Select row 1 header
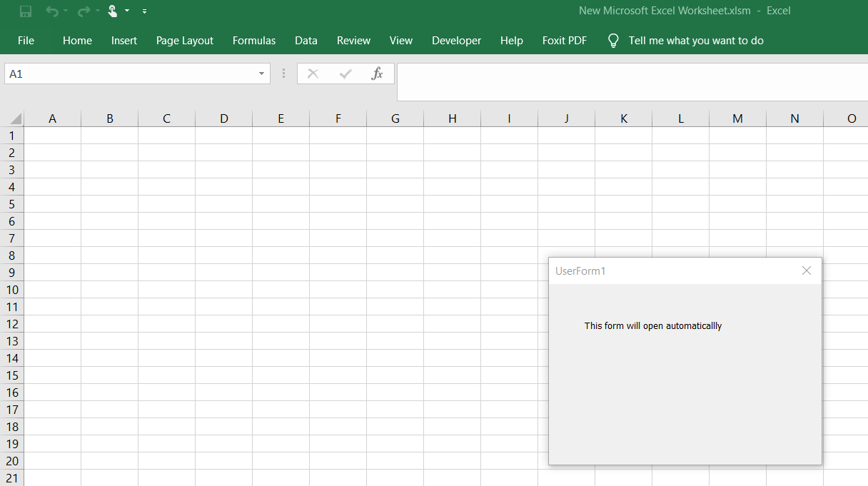This screenshot has height=486, width=868. coord(11,136)
